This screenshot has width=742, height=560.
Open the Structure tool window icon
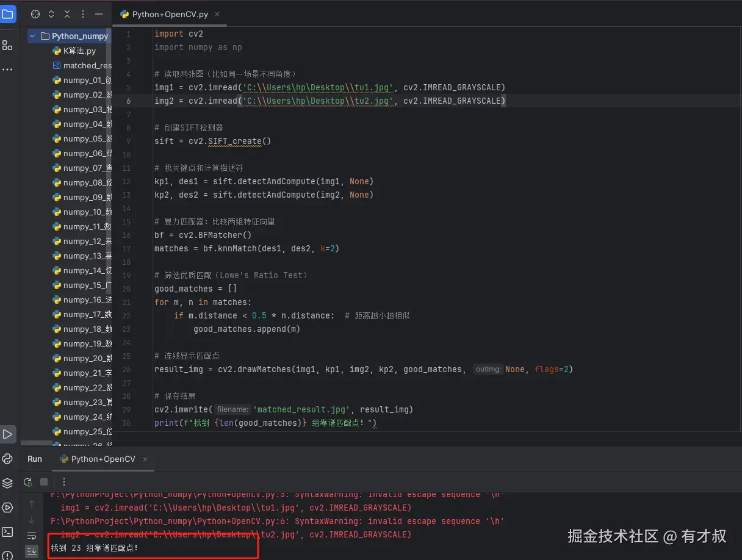pyautogui.click(x=7, y=45)
